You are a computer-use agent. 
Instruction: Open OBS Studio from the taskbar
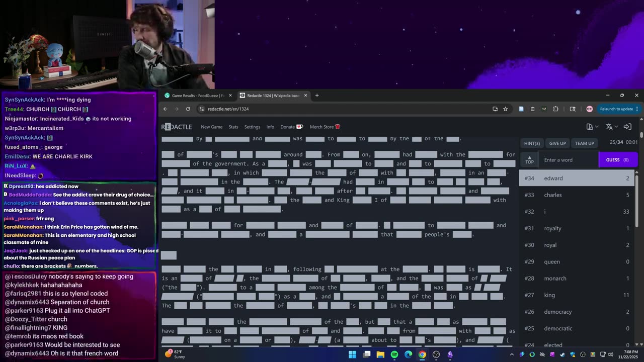click(x=436, y=354)
